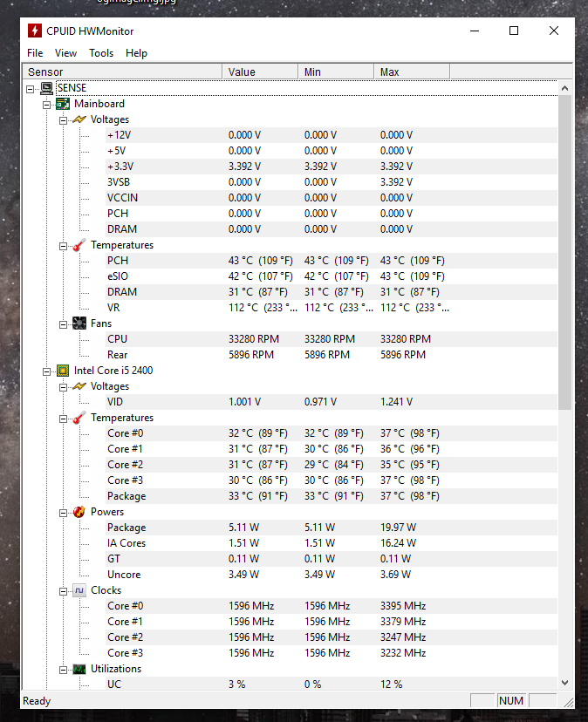Select the +12V voltage row
The image size is (588, 722).
(331, 135)
